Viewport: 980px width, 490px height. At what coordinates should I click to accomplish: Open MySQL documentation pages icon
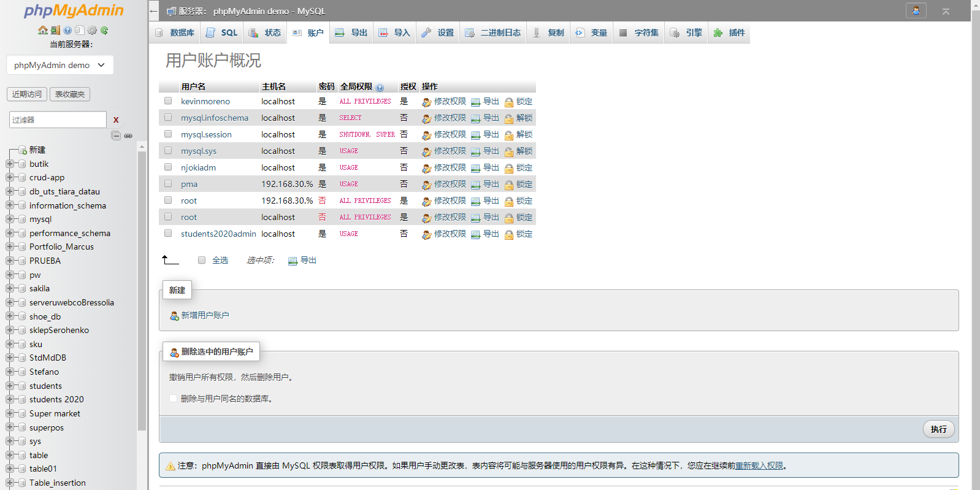pyautogui.click(x=80, y=30)
